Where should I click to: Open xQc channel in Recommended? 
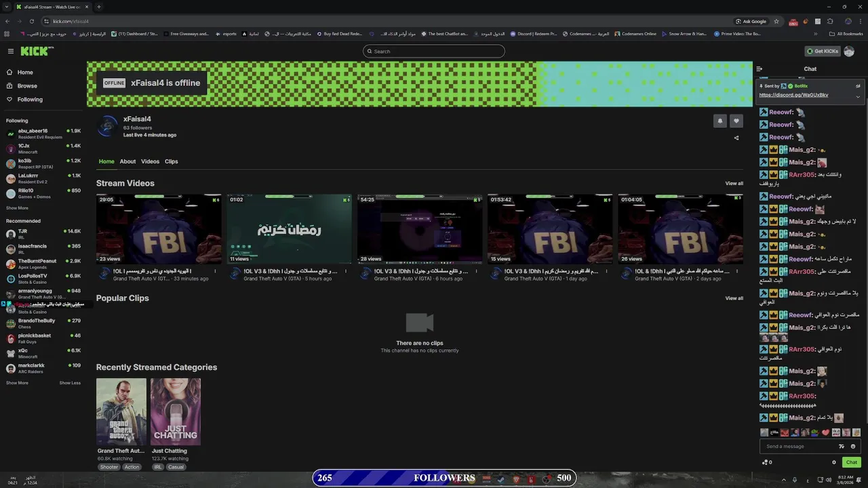(x=43, y=353)
